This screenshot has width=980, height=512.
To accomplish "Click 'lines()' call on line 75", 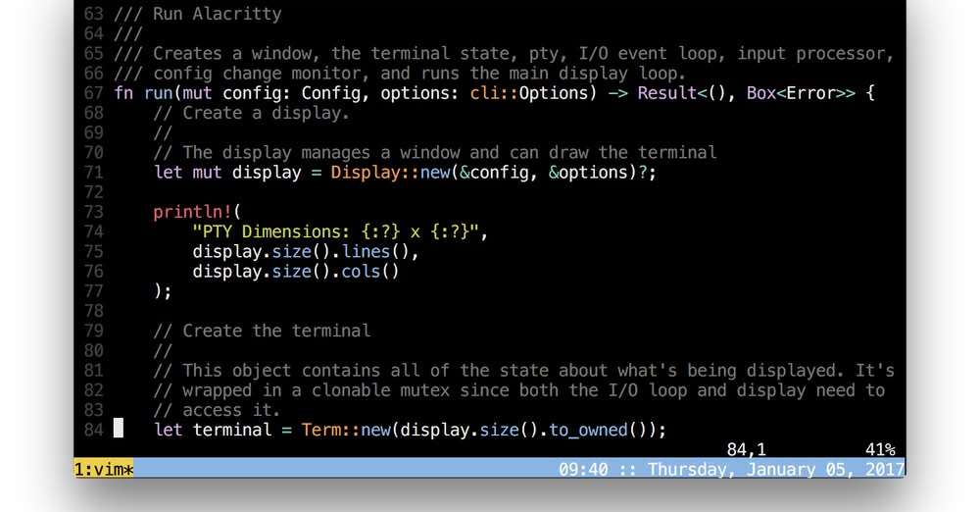I will point(375,252).
